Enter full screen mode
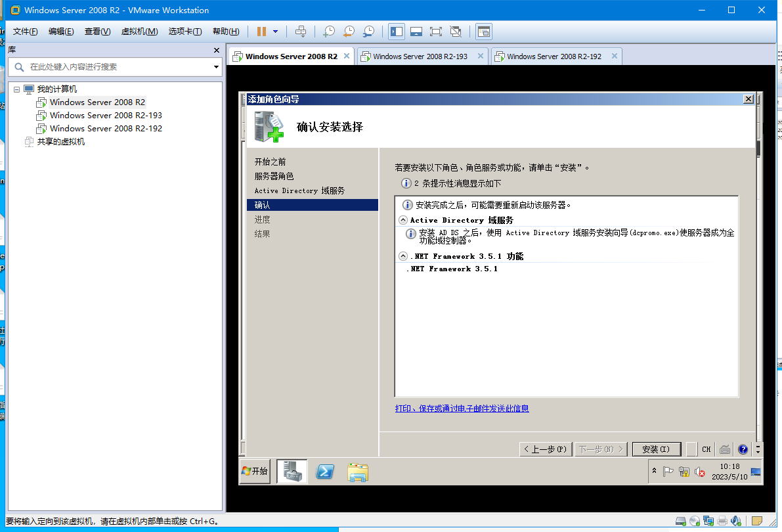 tap(436, 32)
